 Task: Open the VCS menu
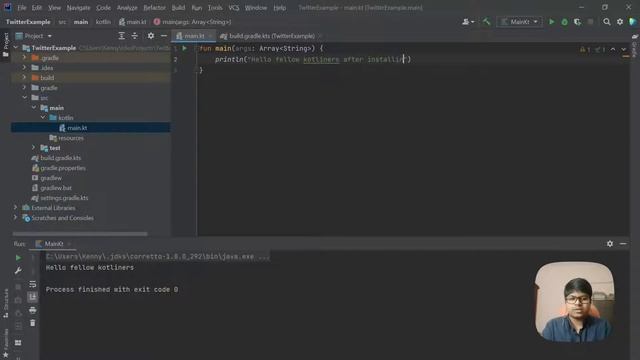pyautogui.click(x=233, y=8)
